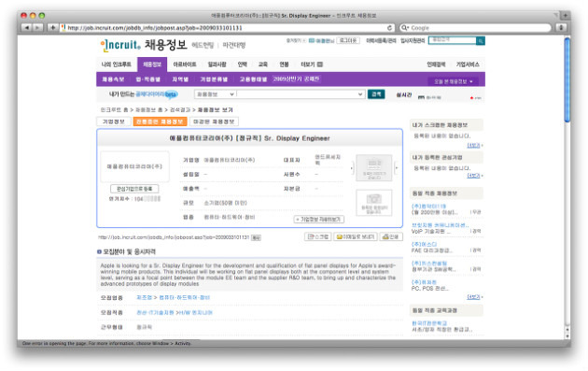Click the plus add-bookmark button in toolbar
Image resolution: width=588 pixels, height=371 pixels.
pos(52,27)
